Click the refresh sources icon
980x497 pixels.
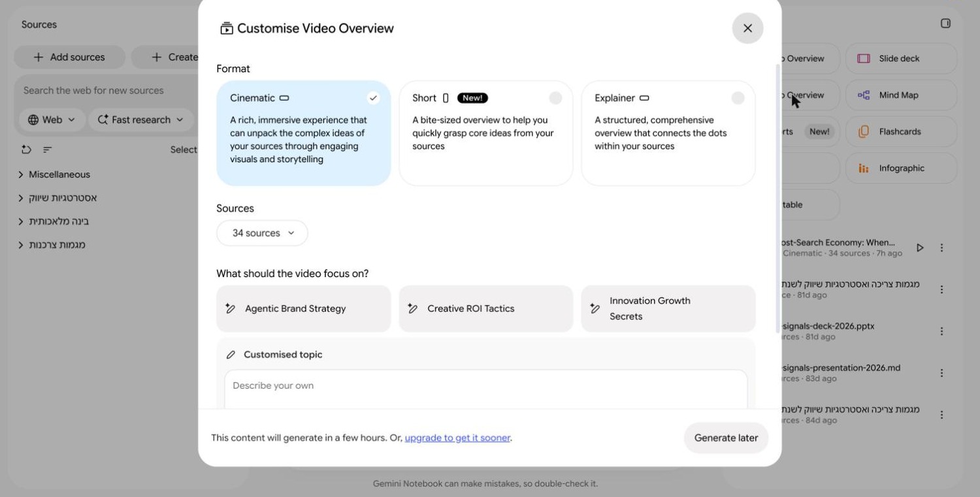pyautogui.click(x=26, y=150)
